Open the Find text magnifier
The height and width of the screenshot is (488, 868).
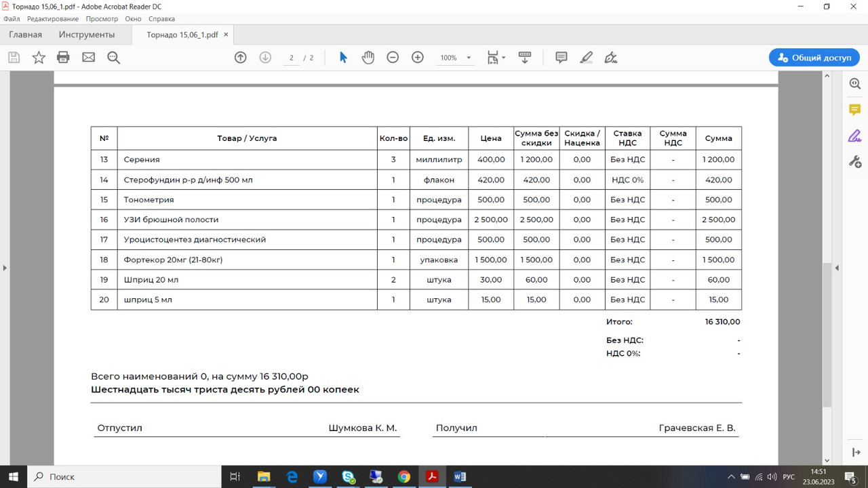pyautogui.click(x=113, y=58)
